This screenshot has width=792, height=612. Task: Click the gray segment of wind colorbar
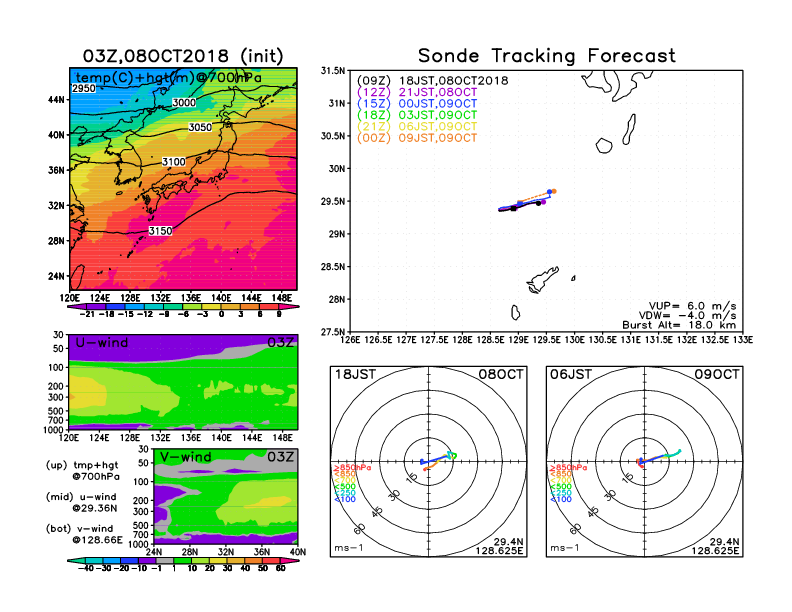tap(164, 560)
